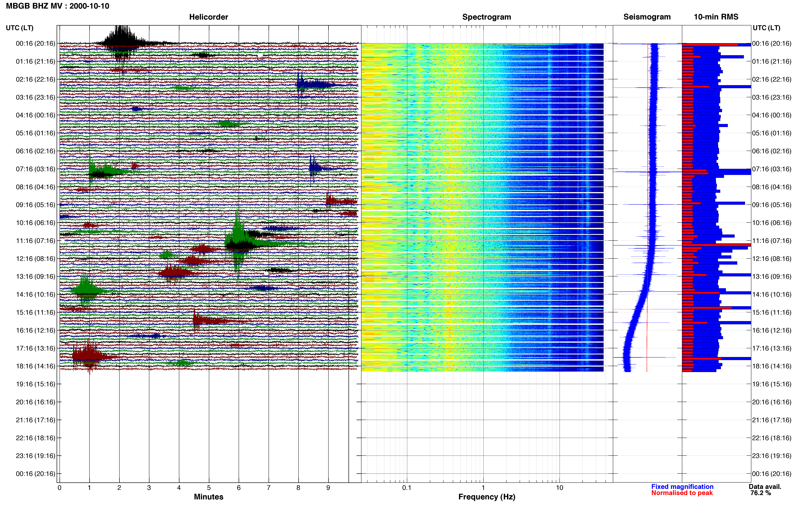
Task: Click the minute '5' tick label
Action: (209, 488)
